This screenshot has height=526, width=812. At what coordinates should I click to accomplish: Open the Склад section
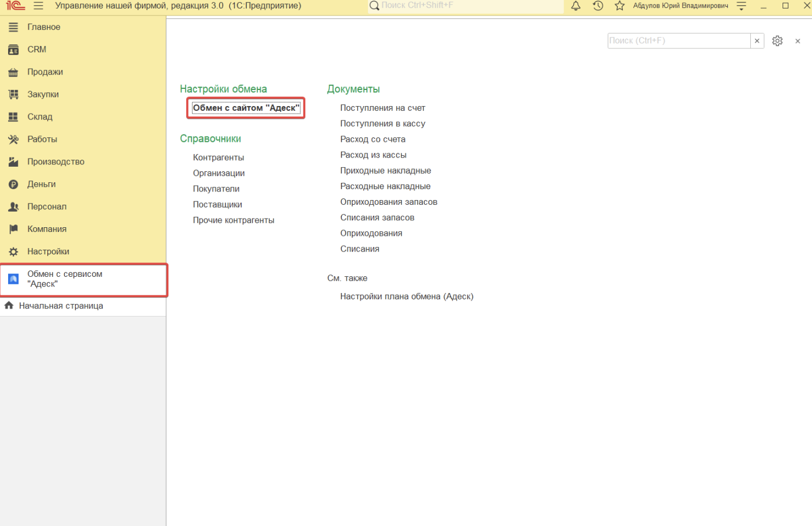(x=40, y=117)
